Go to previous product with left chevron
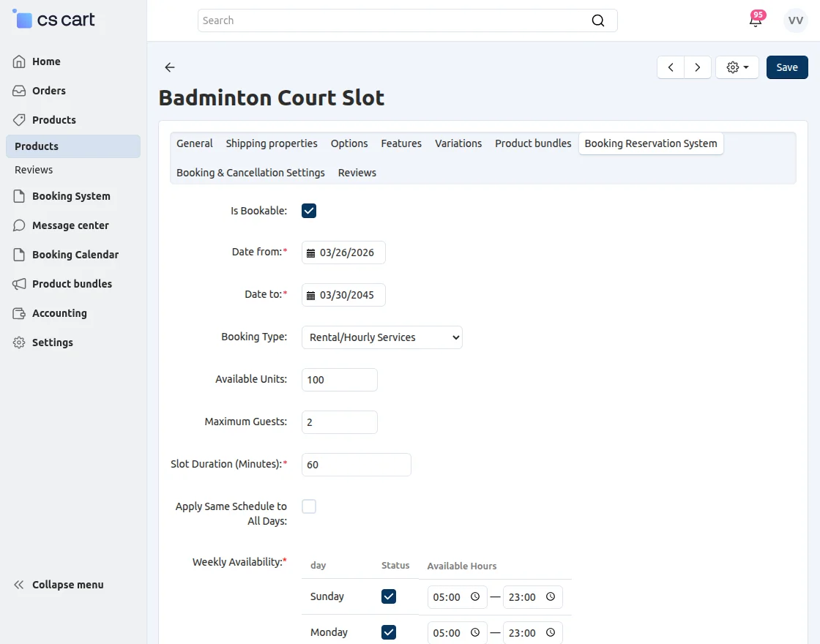Screen dimensions: 820x644 pyautogui.click(x=671, y=67)
